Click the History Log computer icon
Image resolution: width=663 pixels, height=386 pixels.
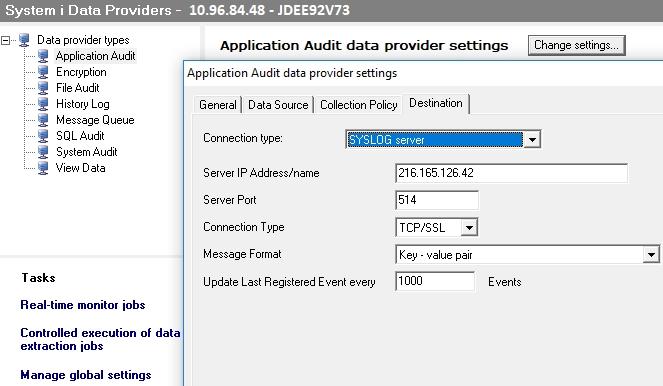coord(43,104)
